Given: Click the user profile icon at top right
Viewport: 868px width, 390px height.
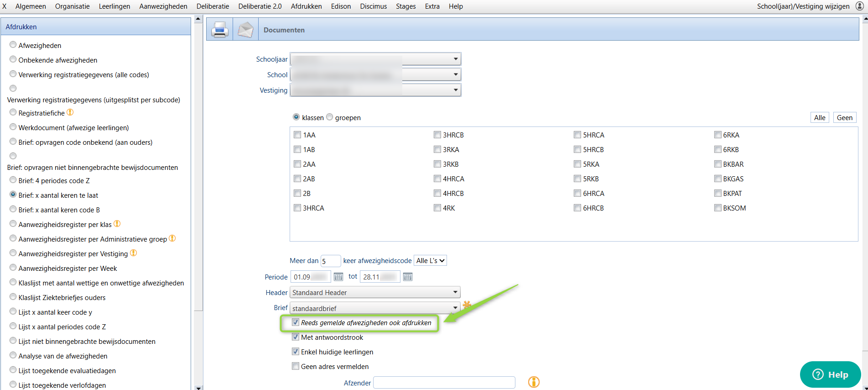Looking at the screenshot, I should point(859,6).
